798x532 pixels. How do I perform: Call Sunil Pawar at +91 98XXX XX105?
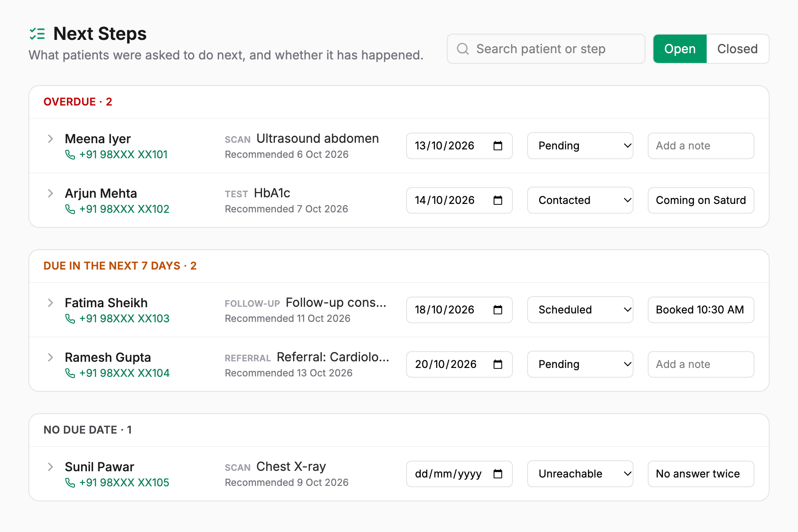pyautogui.click(x=117, y=483)
